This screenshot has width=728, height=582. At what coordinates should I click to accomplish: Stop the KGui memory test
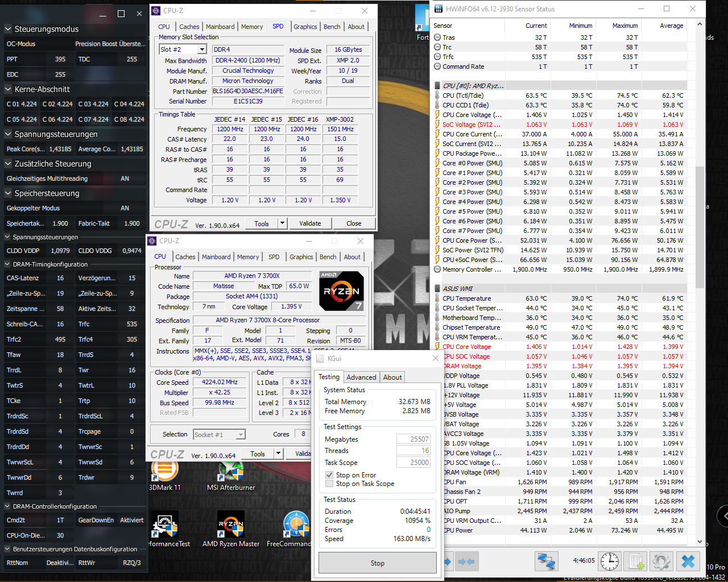point(378,563)
